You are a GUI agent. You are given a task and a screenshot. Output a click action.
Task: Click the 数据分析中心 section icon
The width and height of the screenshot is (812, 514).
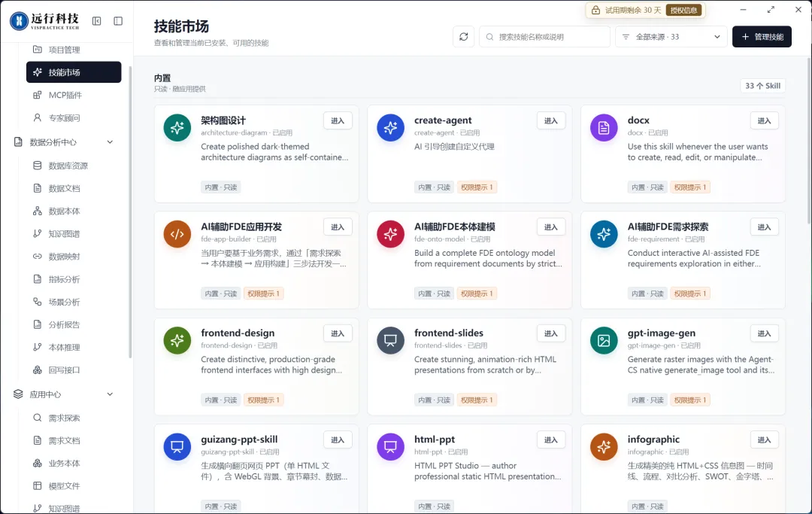pos(18,142)
